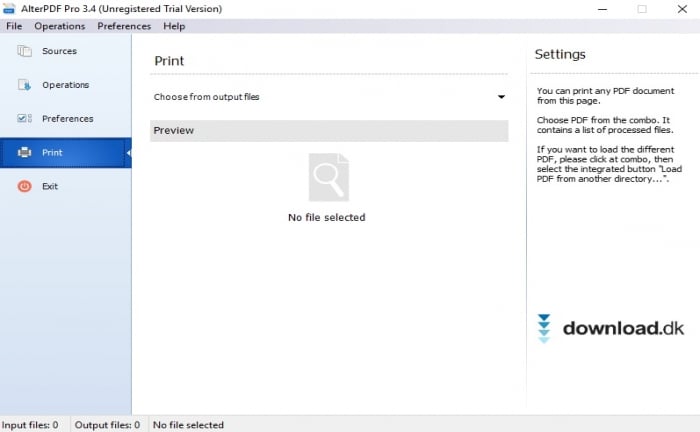
Task: Open the Preferences menu in menu bar
Action: [124, 26]
